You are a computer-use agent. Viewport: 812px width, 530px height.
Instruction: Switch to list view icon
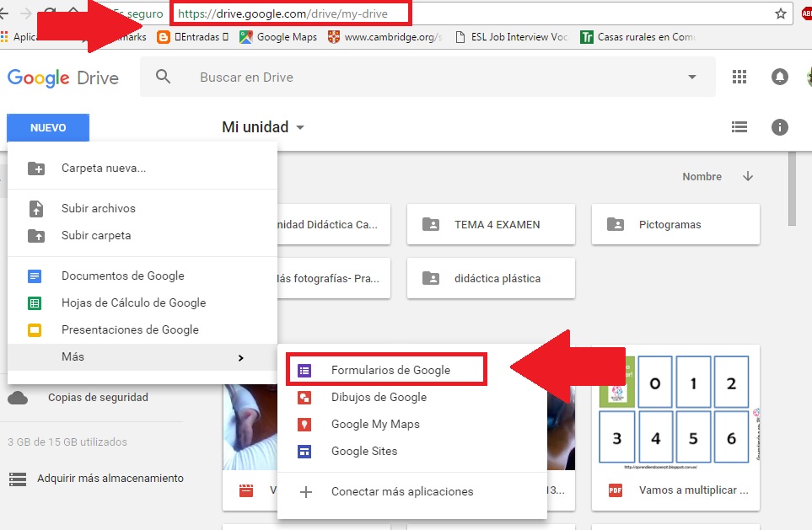coord(739,126)
